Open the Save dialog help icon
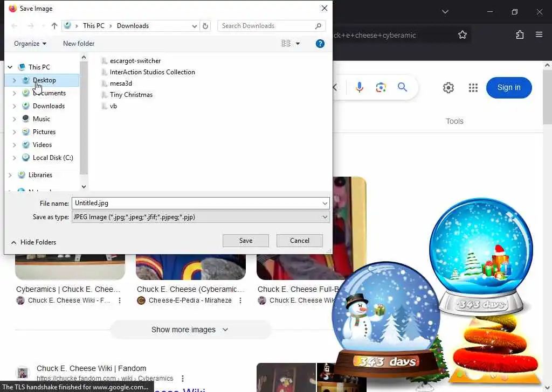This screenshot has width=552, height=392. point(320,44)
